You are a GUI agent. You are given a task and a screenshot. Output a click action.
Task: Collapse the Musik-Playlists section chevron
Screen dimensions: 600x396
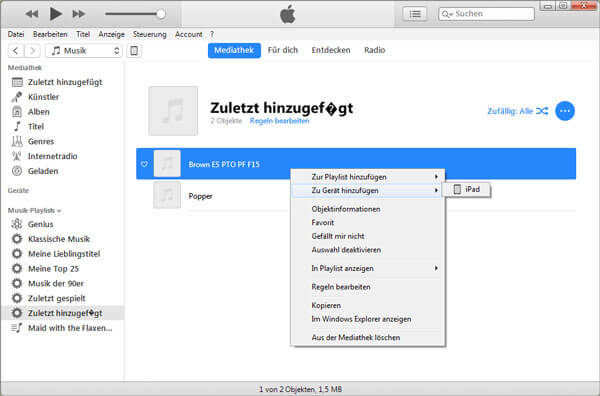tap(59, 211)
